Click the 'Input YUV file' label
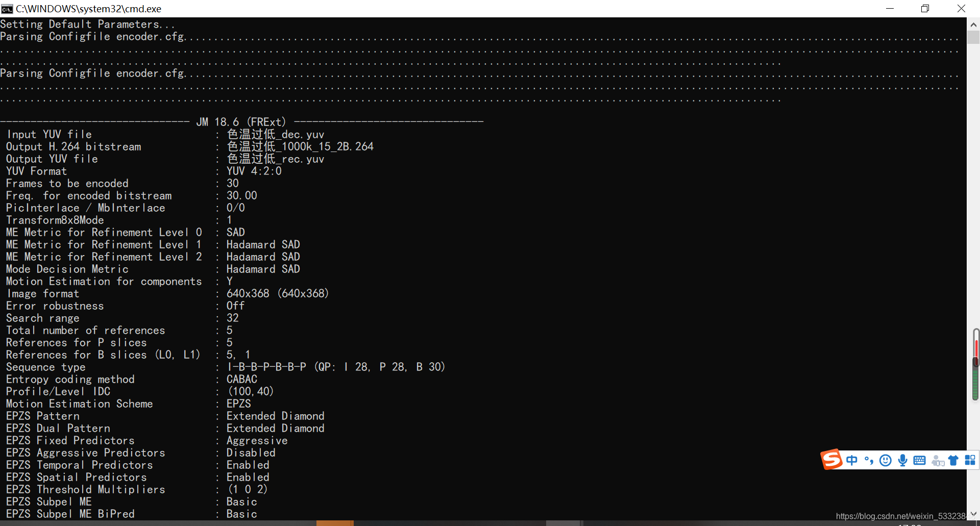Viewport: 980px width, 526px height. click(x=49, y=135)
